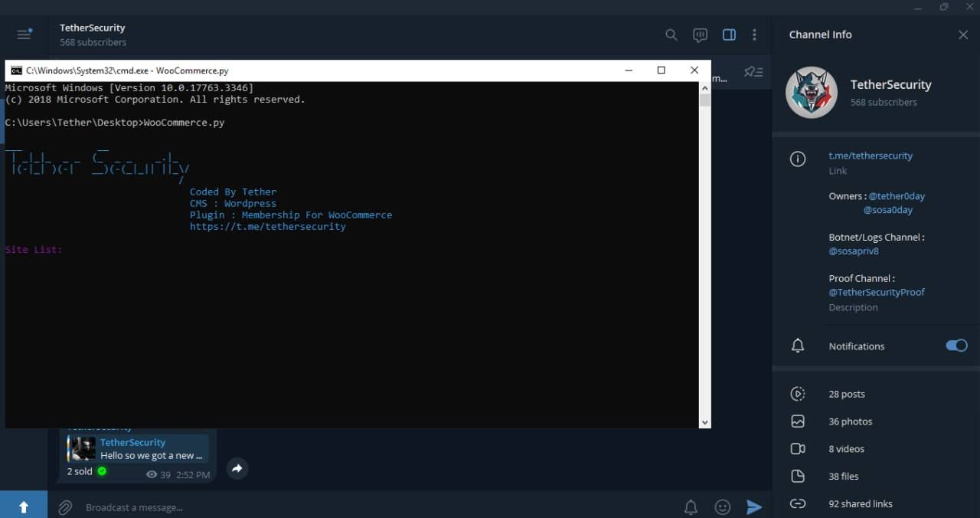Open the pinned messages list icon
Viewport: 980px width, 518px height.
point(753,72)
